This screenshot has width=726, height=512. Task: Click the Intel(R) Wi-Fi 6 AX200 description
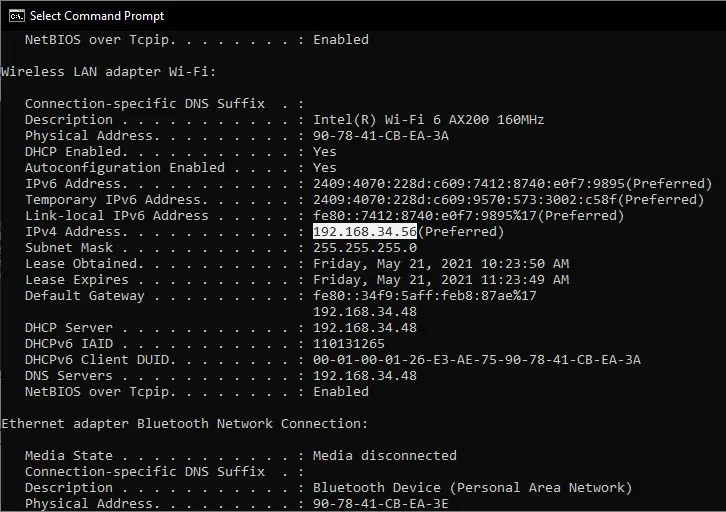click(x=428, y=120)
